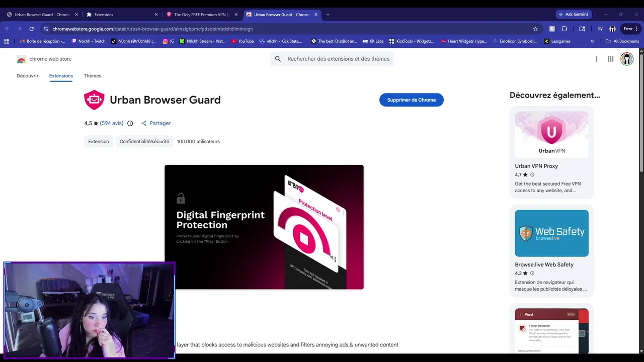This screenshot has width=644, height=362.
Task: Open the Heart Widgets Hype bookmark
Action: click(464, 41)
